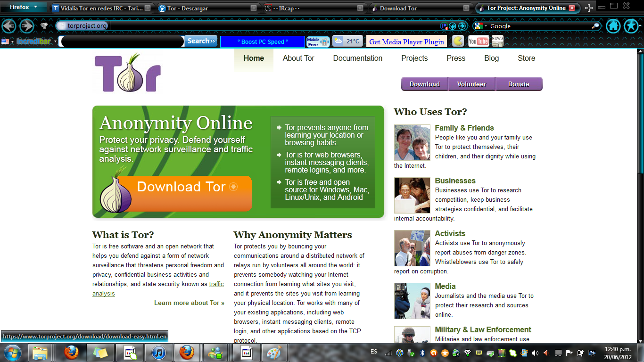Open the Media link
The width and height of the screenshot is (644, 362).
click(446, 286)
